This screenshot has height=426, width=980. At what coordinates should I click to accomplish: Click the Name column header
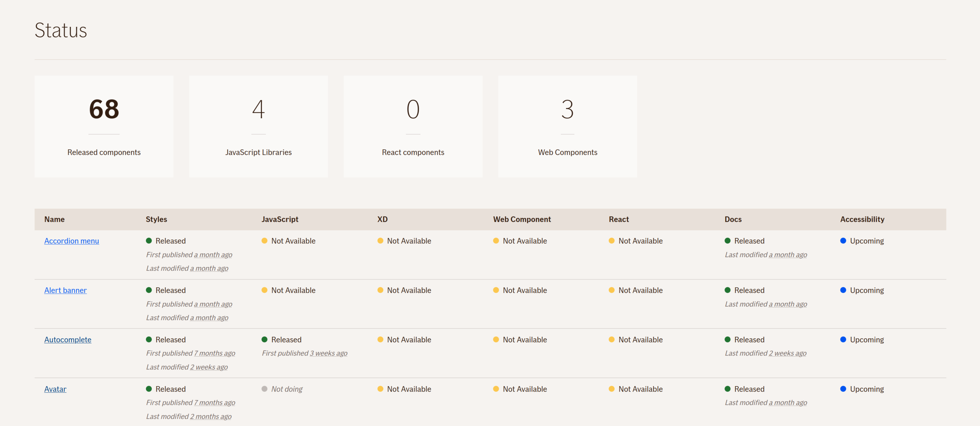point(54,219)
